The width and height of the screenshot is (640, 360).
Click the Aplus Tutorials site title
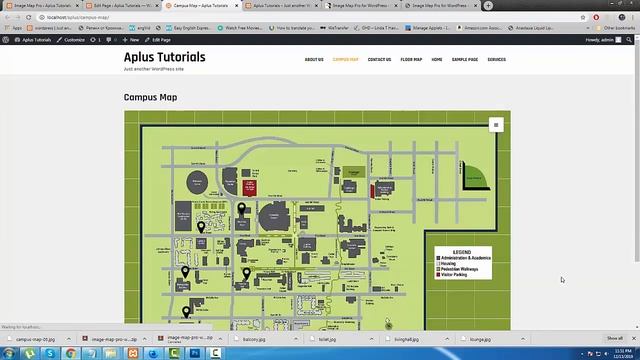164,57
